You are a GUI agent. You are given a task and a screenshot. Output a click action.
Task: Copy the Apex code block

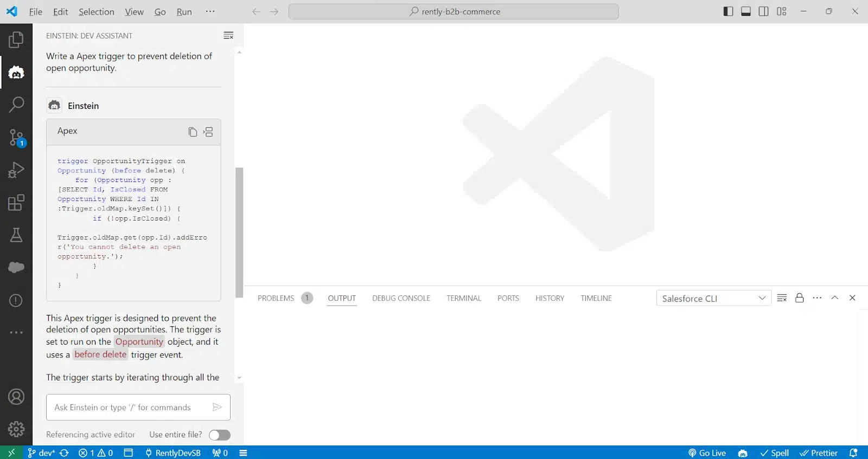point(193,132)
